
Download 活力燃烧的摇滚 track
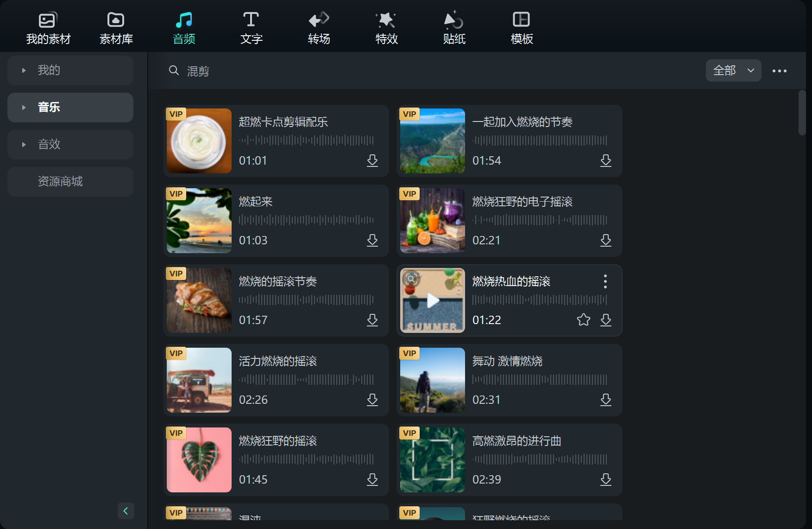[x=372, y=400]
